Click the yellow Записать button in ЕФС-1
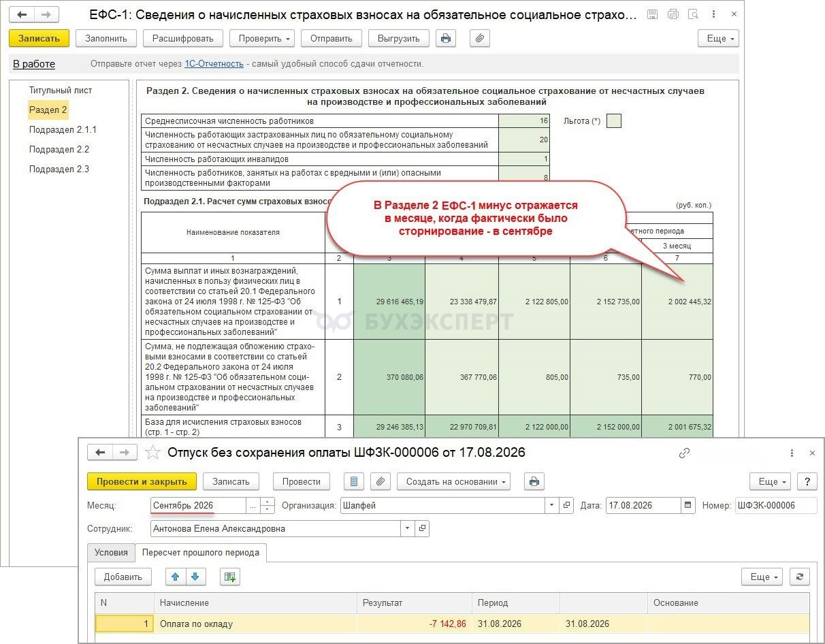Screen dimensions: 825x644 [39, 39]
